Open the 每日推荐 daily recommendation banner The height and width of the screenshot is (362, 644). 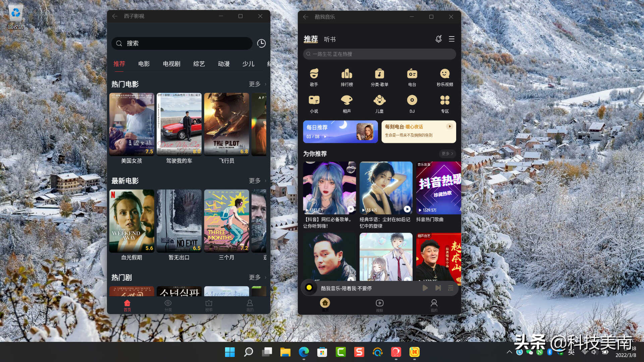pyautogui.click(x=340, y=132)
